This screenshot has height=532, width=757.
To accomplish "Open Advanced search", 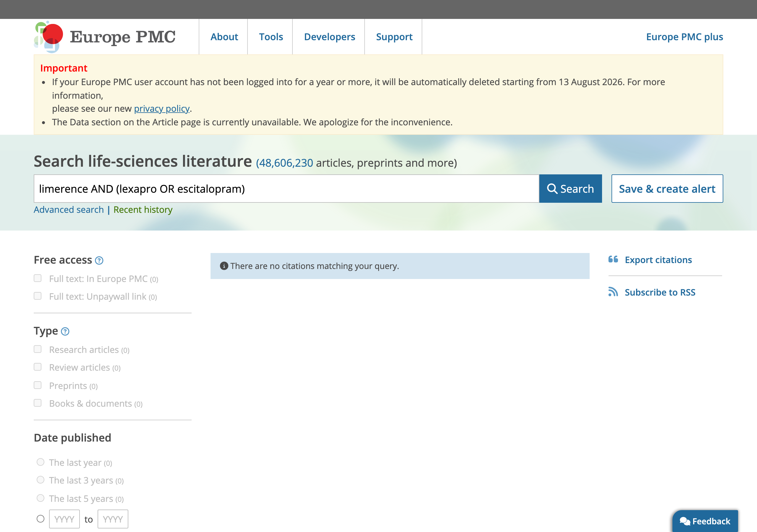I will [x=69, y=210].
